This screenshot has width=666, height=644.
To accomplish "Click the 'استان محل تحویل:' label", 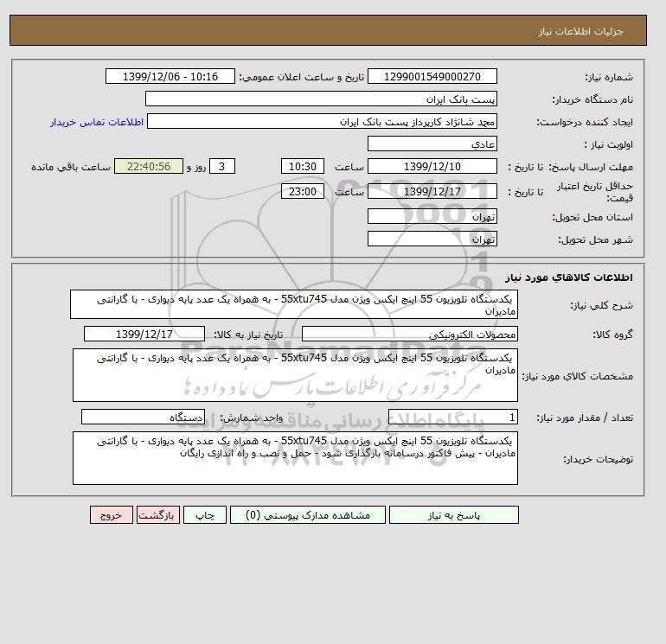I will click(x=592, y=217).
